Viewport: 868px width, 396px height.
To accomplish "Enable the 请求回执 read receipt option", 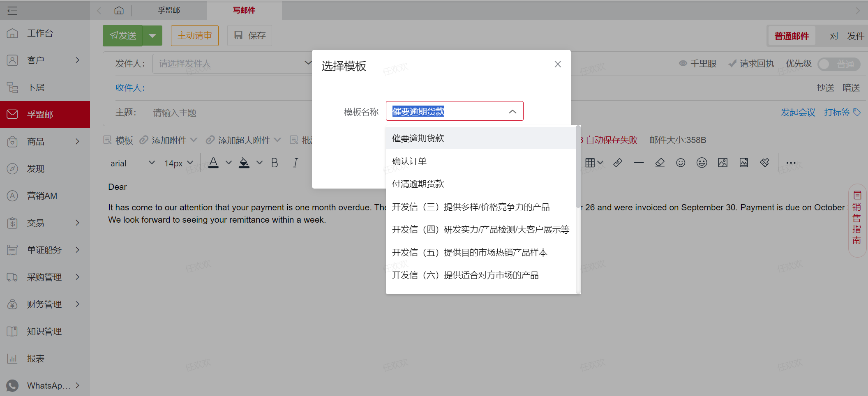I will 751,64.
